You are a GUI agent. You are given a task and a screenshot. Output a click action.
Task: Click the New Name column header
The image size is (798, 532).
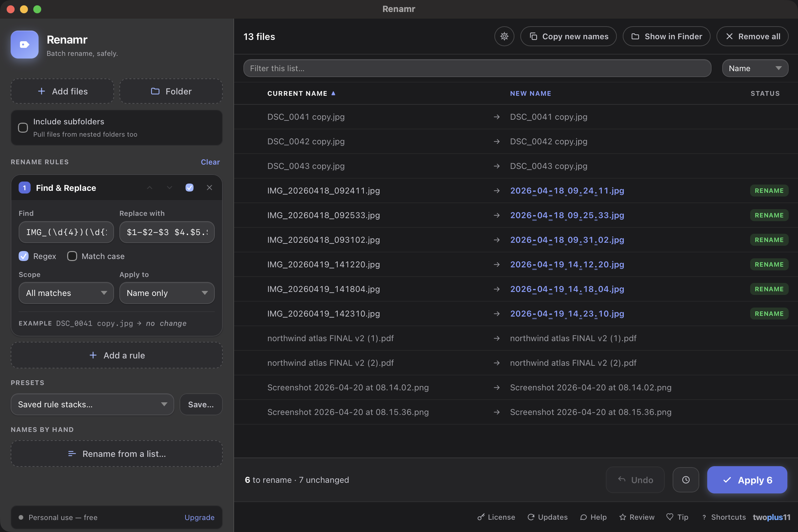530,93
